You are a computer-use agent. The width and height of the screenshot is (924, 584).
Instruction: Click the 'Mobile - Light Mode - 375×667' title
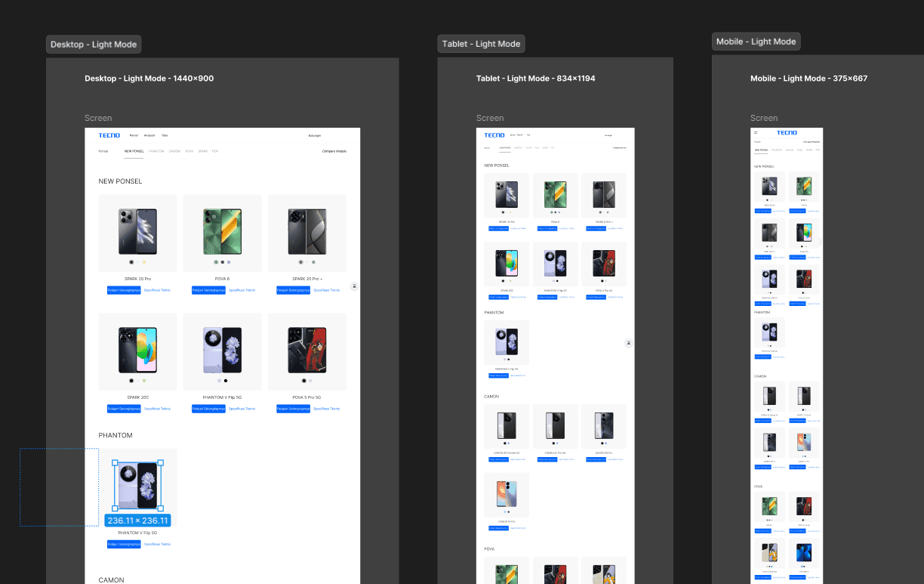pos(809,79)
